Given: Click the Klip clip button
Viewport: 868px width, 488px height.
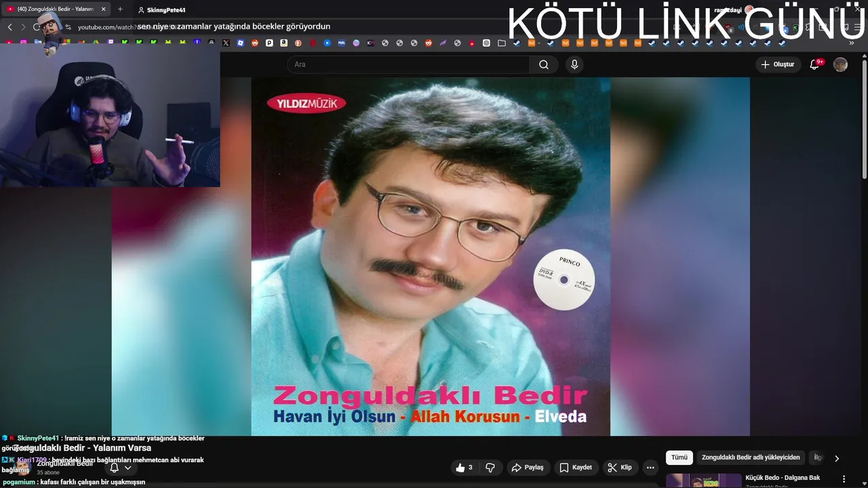Looking at the screenshot, I should coord(620,468).
